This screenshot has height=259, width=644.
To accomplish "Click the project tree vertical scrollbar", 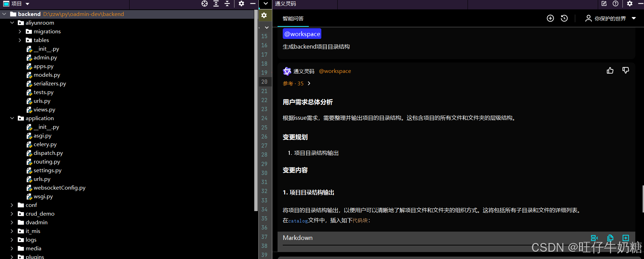I will [x=256, y=110].
